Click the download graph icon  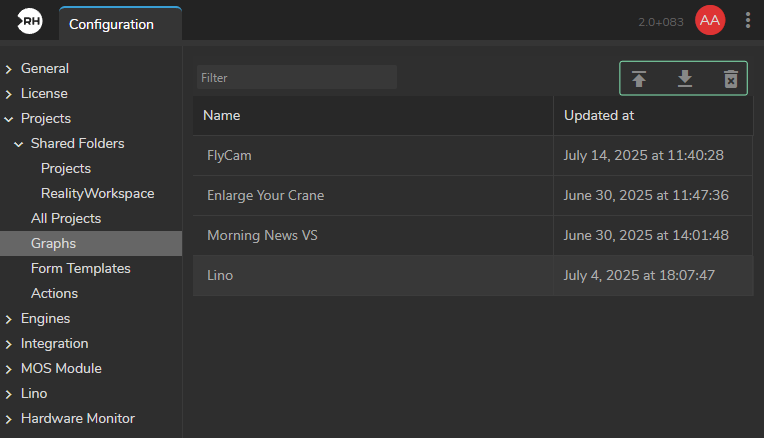tap(685, 79)
